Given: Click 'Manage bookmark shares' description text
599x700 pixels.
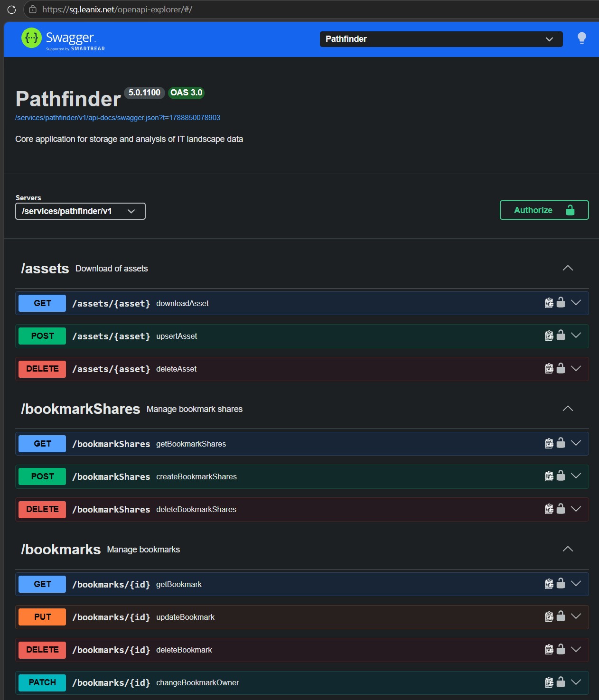Looking at the screenshot, I should (x=195, y=409).
